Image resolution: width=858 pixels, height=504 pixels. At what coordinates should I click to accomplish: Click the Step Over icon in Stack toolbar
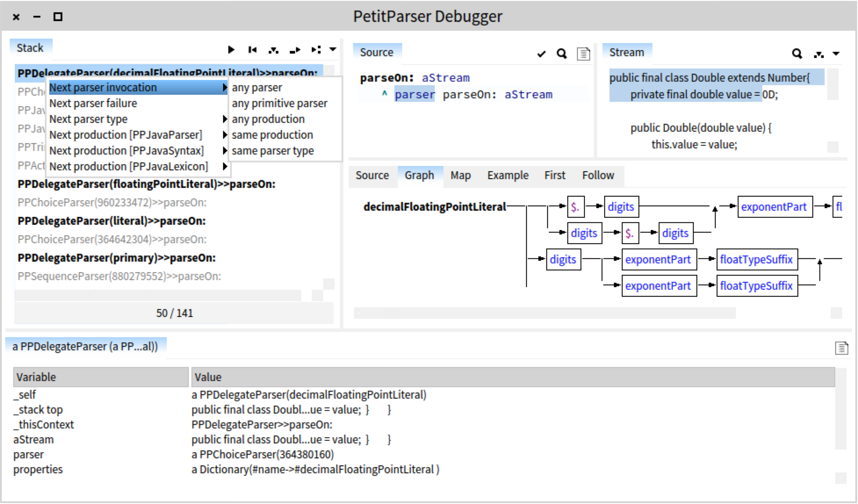[x=295, y=50]
